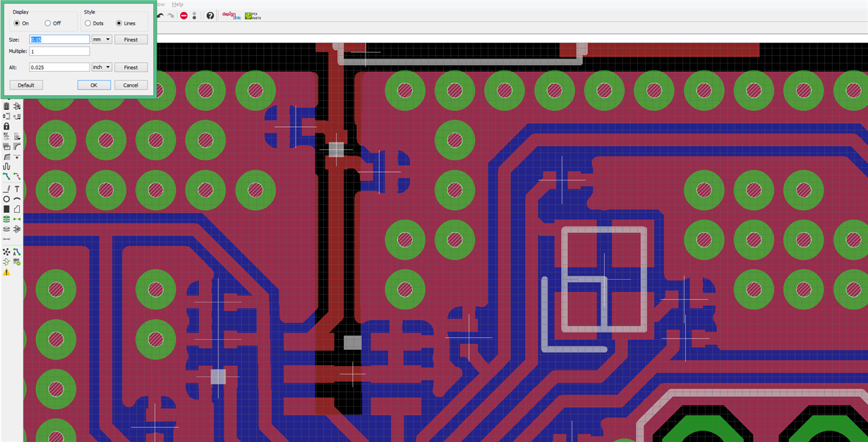Click the Cancel button
The width and height of the screenshot is (868, 442).
point(131,85)
